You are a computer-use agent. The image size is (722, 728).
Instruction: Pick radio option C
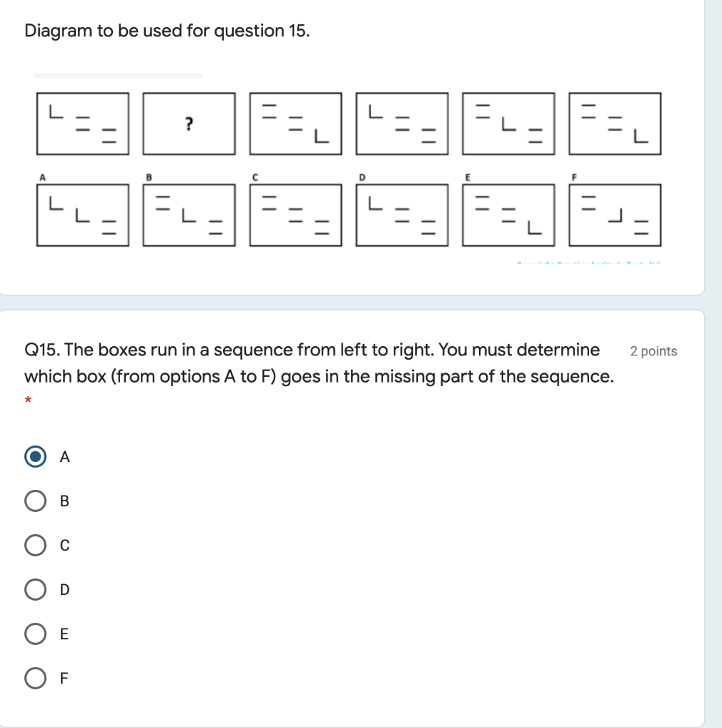coord(35,545)
